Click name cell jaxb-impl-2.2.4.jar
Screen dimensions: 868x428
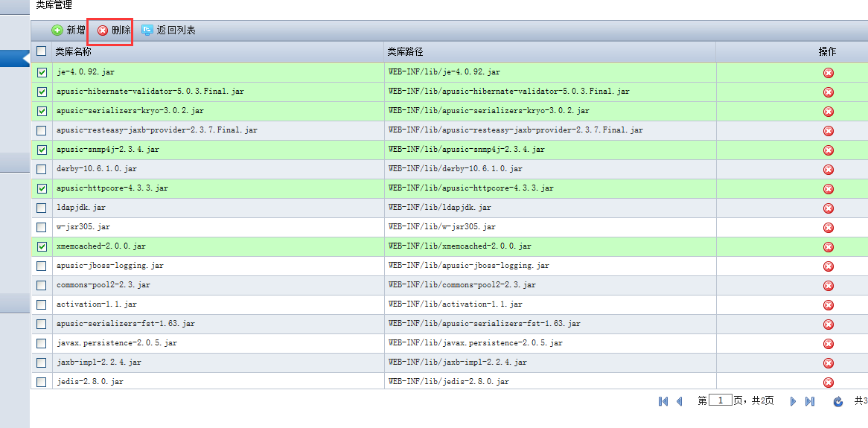coord(218,362)
